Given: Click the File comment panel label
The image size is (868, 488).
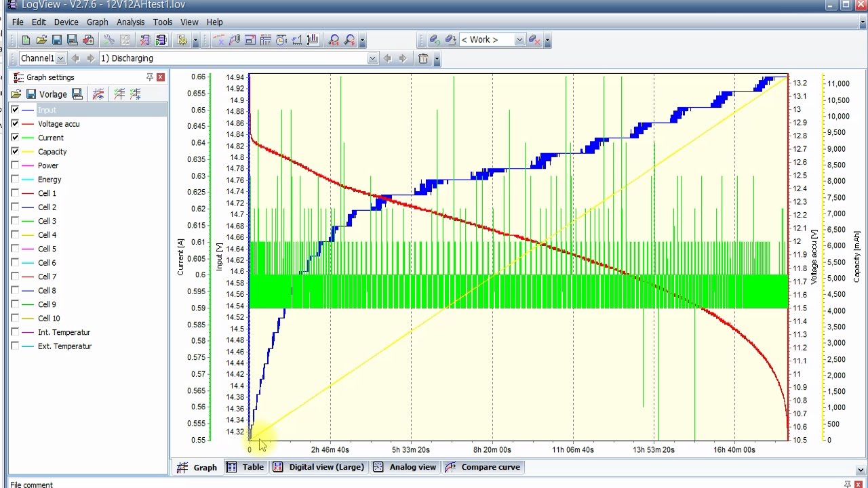Looking at the screenshot, I should tap(31, 485).
